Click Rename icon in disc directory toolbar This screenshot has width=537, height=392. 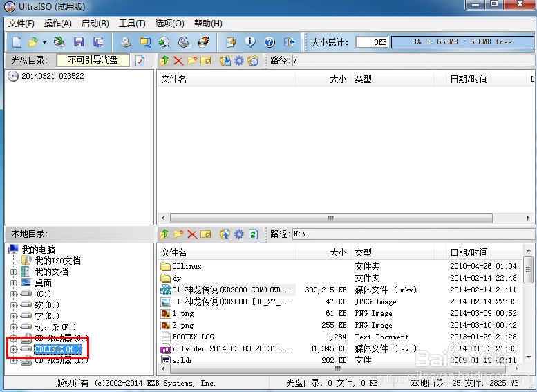tap(206, 61)
